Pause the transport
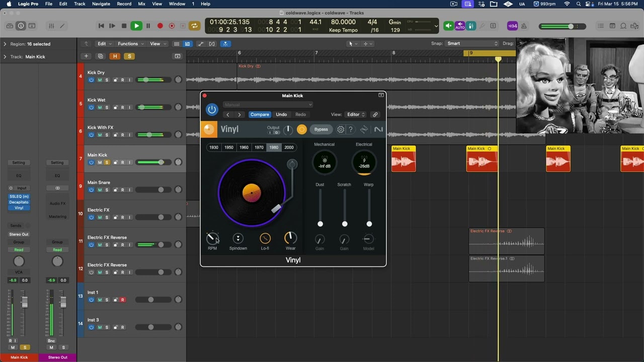 click(x=148, y=26)
